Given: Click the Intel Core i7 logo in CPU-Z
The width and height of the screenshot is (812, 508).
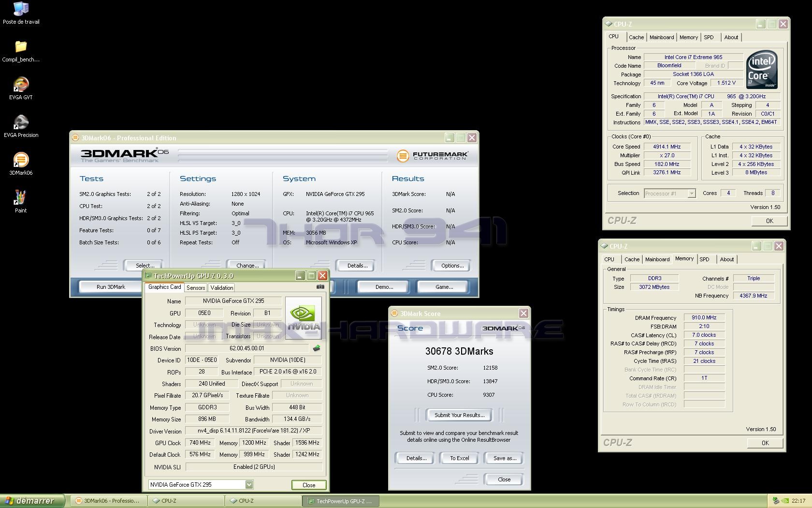Looking at the screenshot, I should coord(762,69).
